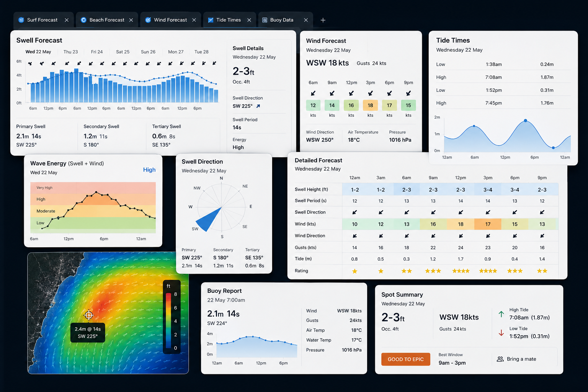Open the Tide Times tab
The width and height of the screenshot is (588, 392).
229,20
